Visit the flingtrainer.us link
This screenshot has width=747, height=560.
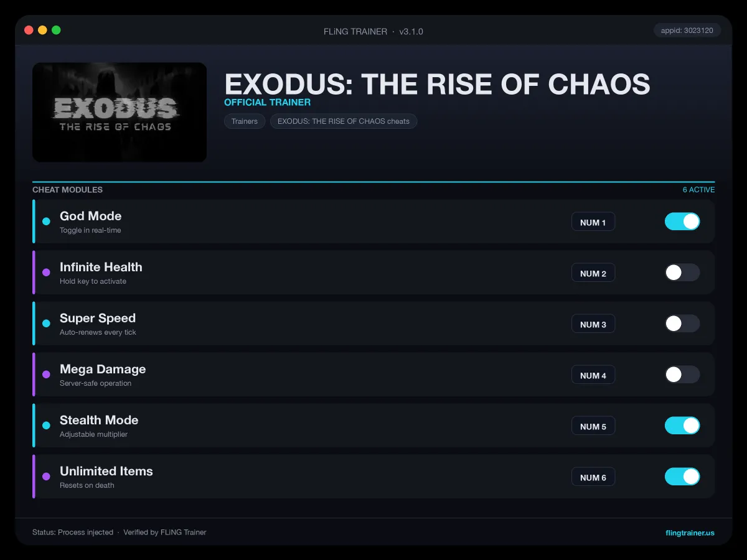click(x=690, y=533)
